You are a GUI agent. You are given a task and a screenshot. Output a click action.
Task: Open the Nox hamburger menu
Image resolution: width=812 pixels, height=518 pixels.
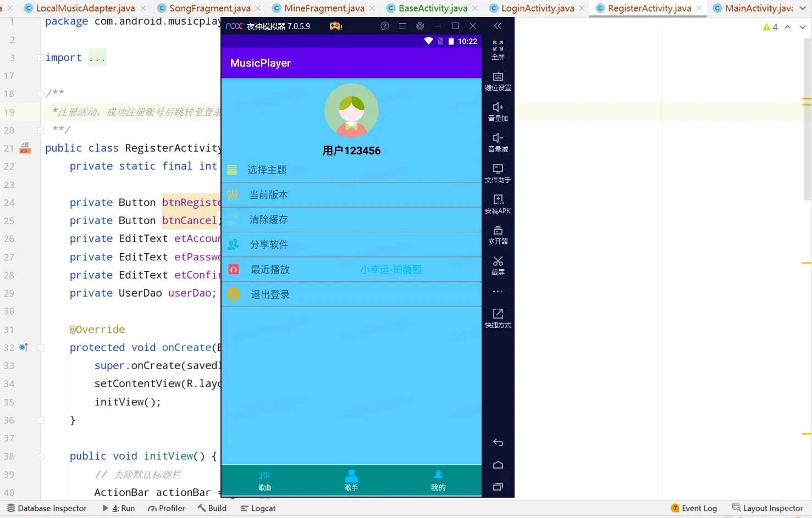(x=402, y=26)
